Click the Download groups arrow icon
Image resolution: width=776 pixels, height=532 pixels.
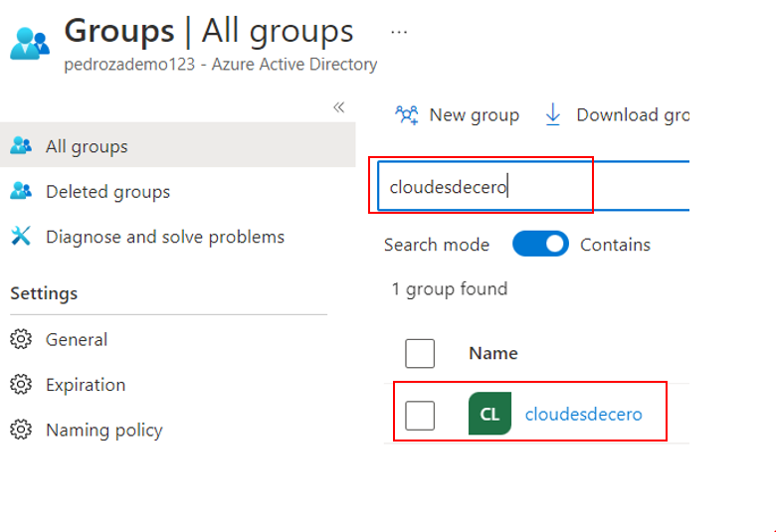coord(553,115)
